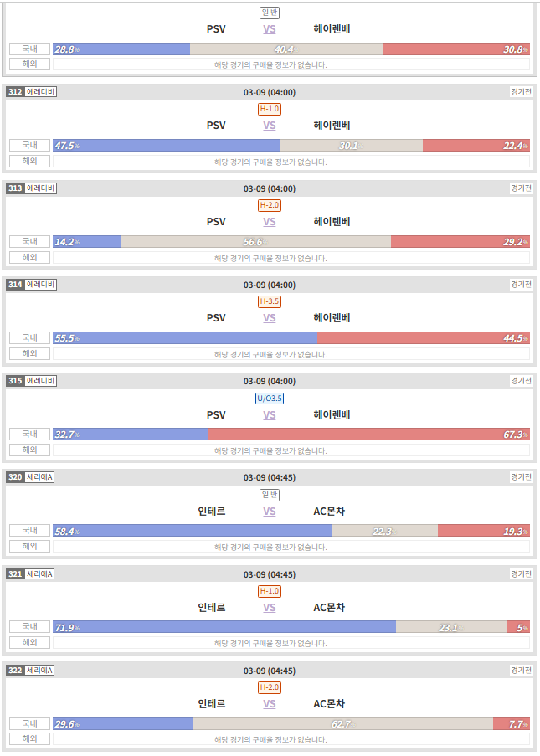Click the VS link in match 312

point(269,126)
